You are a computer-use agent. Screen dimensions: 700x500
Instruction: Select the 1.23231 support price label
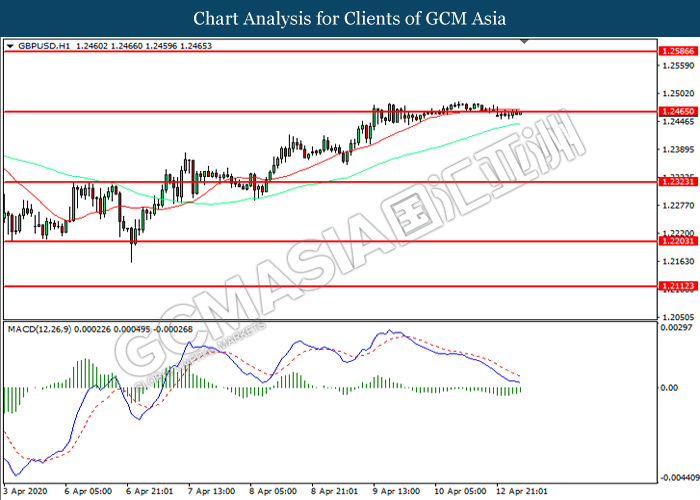[678, 182]
